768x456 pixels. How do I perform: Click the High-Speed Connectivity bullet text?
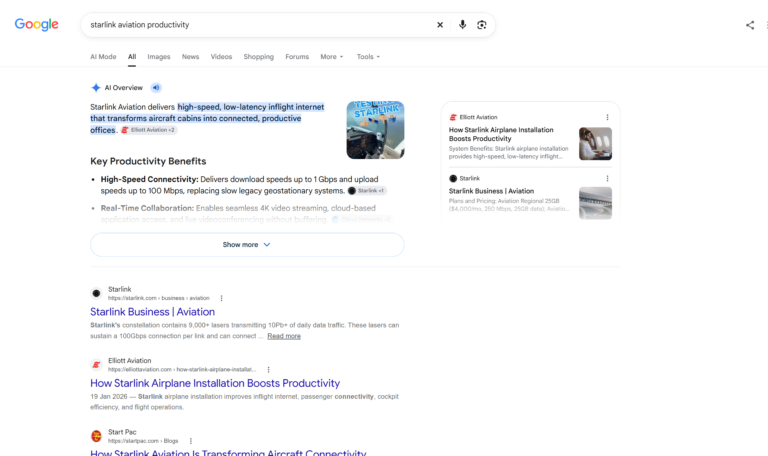240,185
